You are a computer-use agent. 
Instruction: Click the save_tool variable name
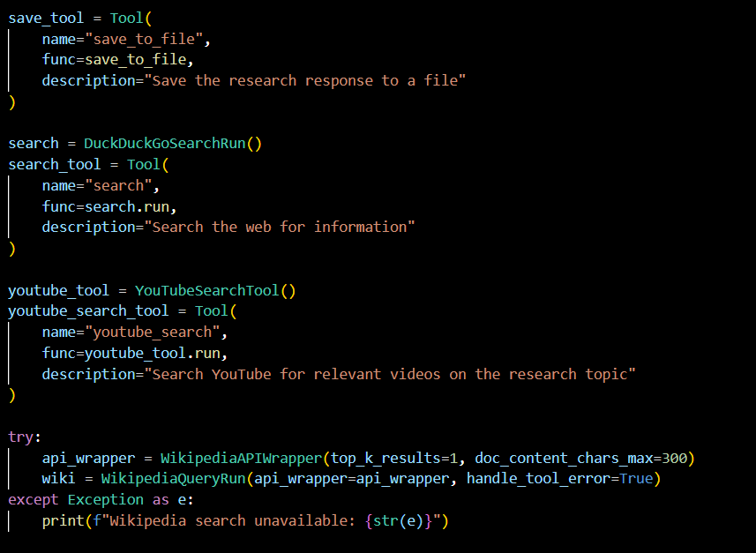click(46, 19)
